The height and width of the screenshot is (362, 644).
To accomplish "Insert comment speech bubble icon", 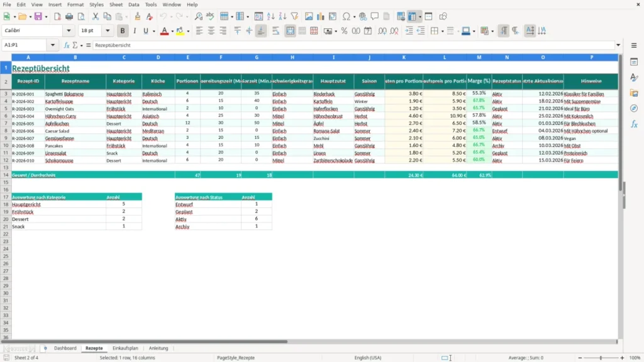I will [x=375, y=16].
